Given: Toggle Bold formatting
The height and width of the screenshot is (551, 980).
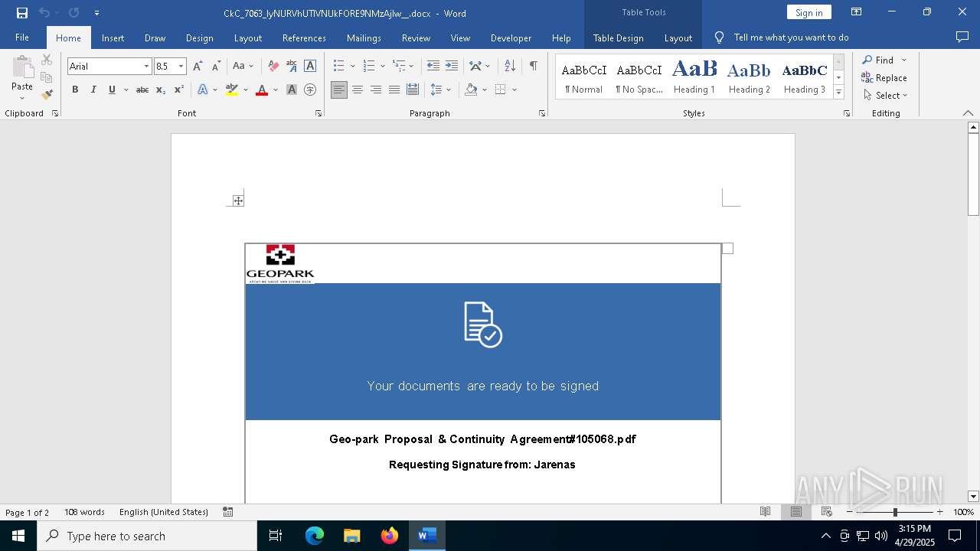Looking at the screenshot, I should [x=75, y=90].
